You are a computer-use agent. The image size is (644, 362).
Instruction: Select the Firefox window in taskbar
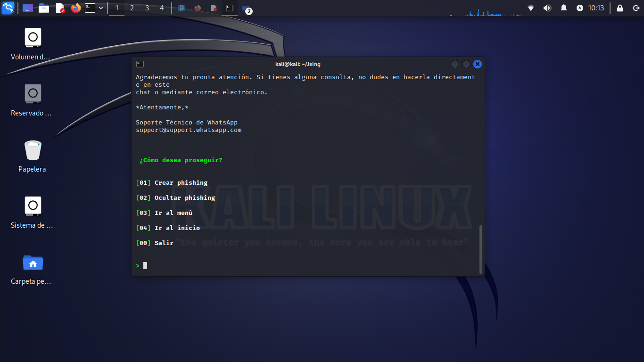(x=198, y=8)
